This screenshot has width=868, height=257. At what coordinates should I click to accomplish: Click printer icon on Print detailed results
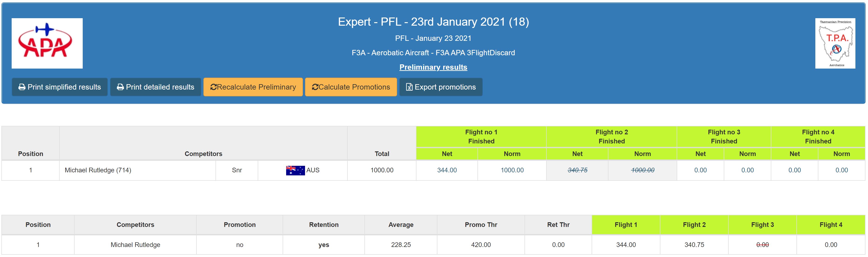pyautogui.click(x=120, y=87)
